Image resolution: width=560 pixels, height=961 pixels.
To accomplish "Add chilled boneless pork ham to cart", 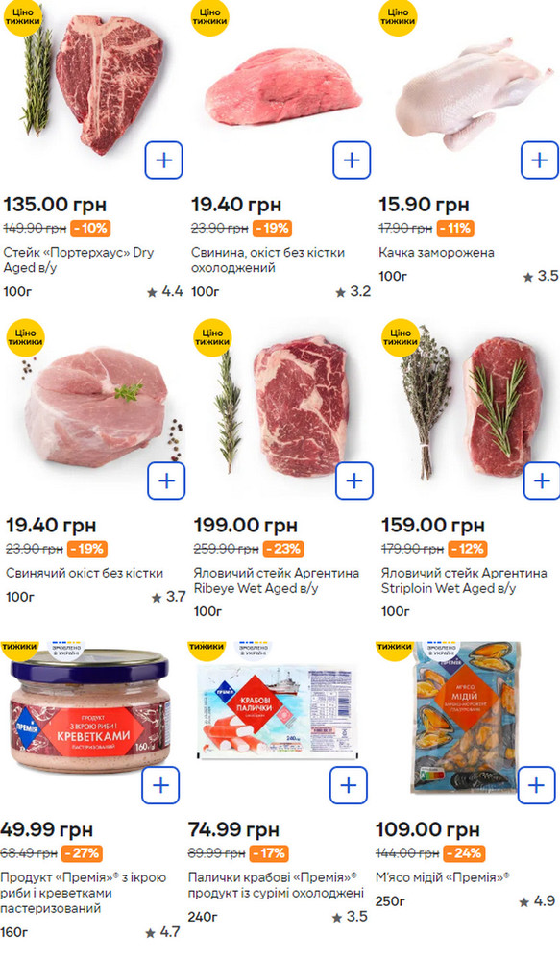I will (x=352, y=160).
